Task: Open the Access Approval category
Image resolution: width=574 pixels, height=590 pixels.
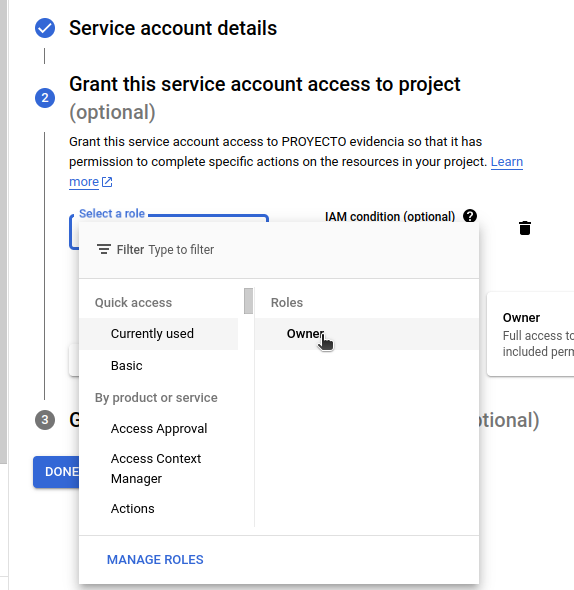Action: pos(158,429)
